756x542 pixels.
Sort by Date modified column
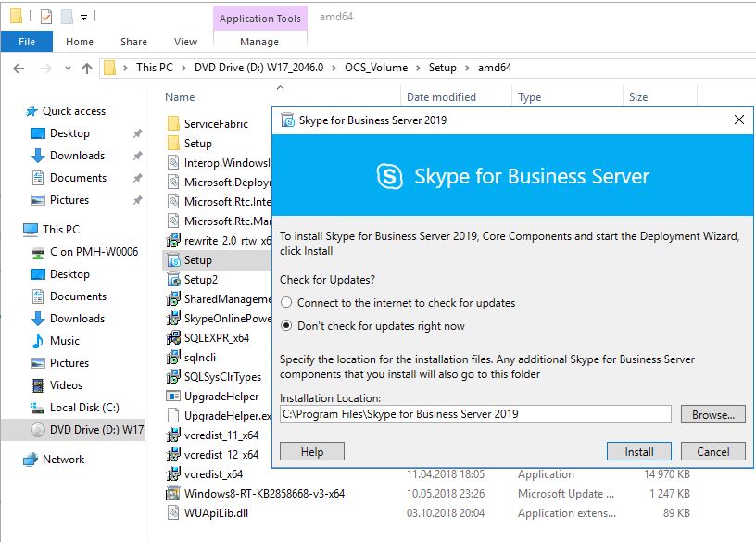coord(441,97)
